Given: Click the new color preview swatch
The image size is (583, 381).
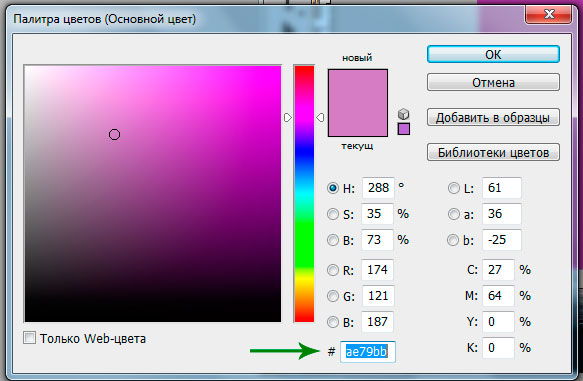Looking at the screenshot, I should tap(358, 86).
